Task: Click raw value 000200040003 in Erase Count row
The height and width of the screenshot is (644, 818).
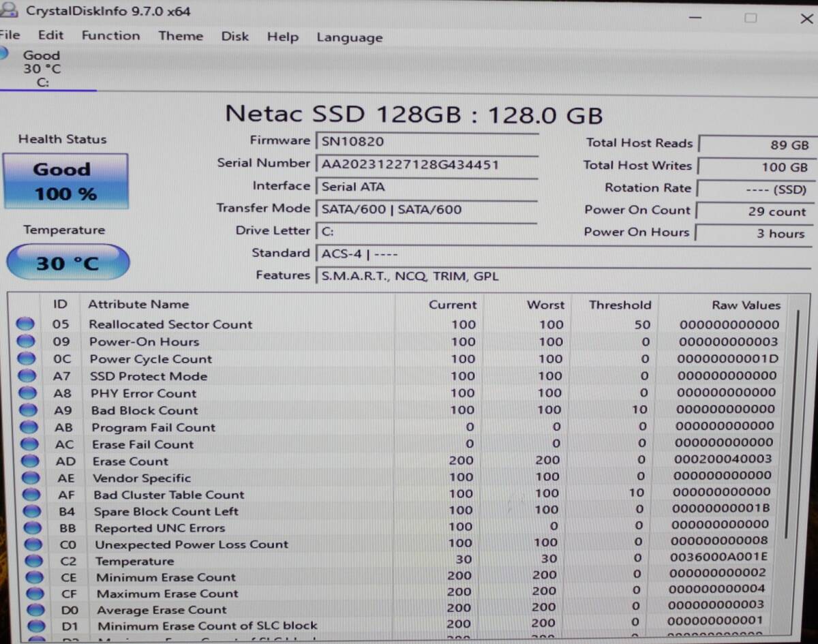Action: tap(723, 459)
